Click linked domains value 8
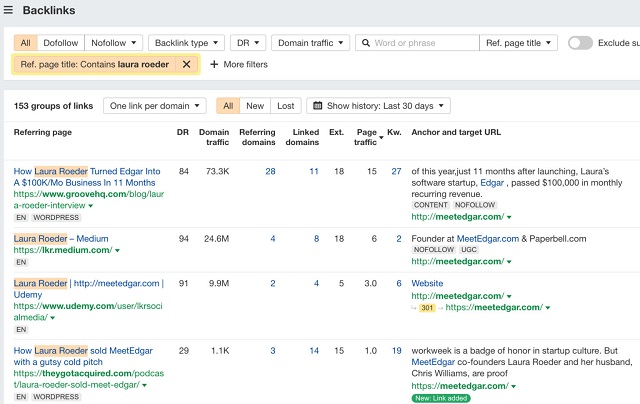This screenshot has height=404, width=640. [316, 239]
